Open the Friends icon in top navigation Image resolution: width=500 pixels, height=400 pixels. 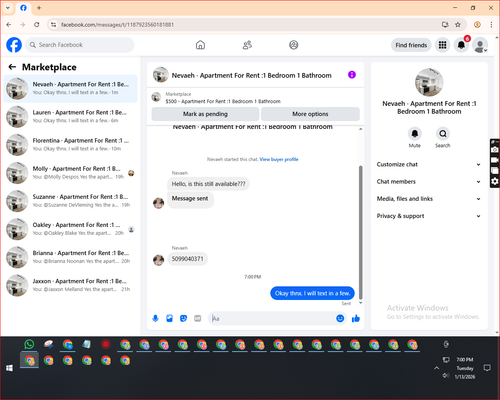coord(247,45)
